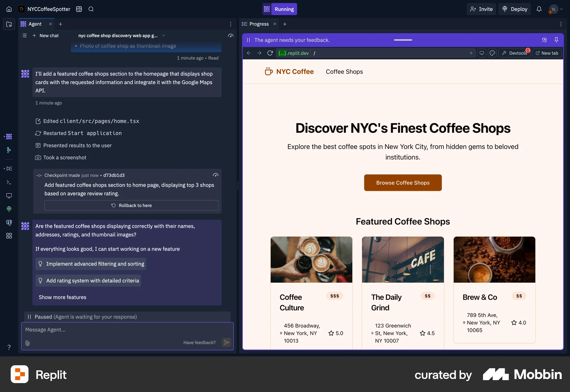This screenshot has height=392, width=570.
Task: Open the all-tools grid icon
Action: (x=9, y=235)
